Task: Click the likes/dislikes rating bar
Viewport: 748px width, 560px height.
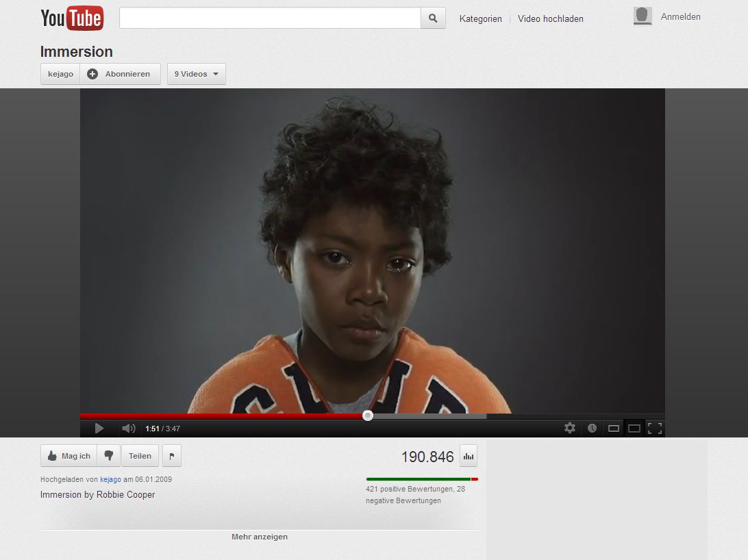Action: [x=422, y=479]
